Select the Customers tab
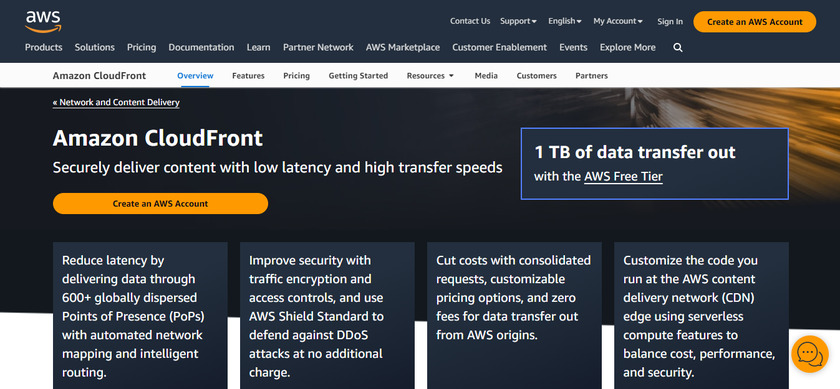 point(536,76)
